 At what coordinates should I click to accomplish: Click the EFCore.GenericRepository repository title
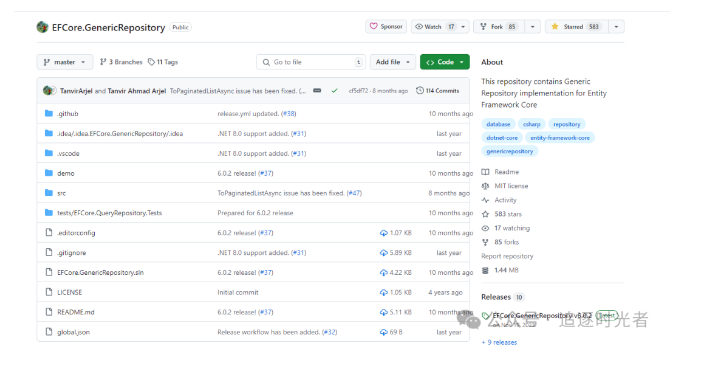tap(109, 27)
